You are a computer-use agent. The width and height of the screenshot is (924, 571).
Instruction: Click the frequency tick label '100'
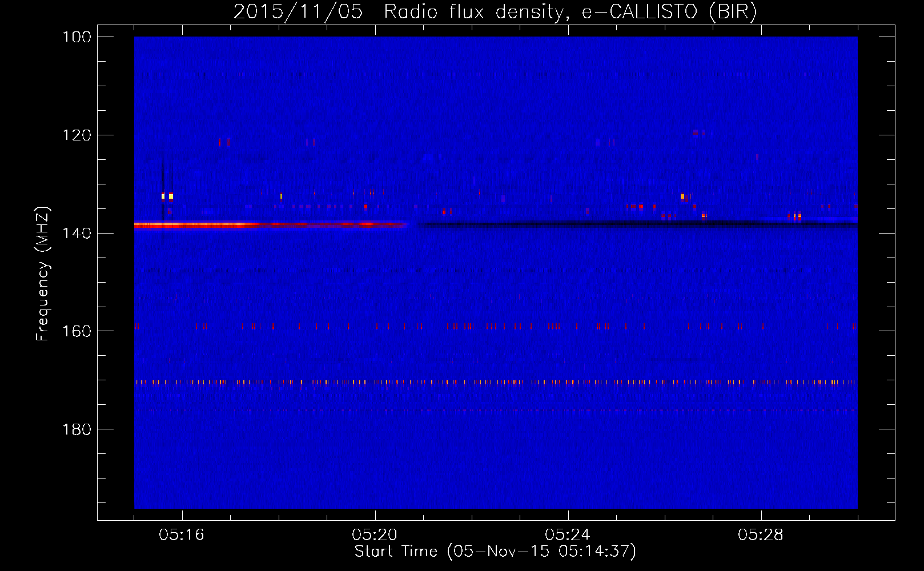click(78, 37)
